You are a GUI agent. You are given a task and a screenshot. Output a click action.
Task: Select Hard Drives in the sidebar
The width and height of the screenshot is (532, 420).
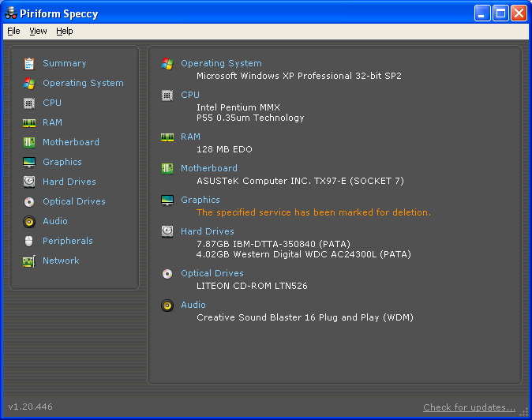pyautogui.click(x=69, y=182)
